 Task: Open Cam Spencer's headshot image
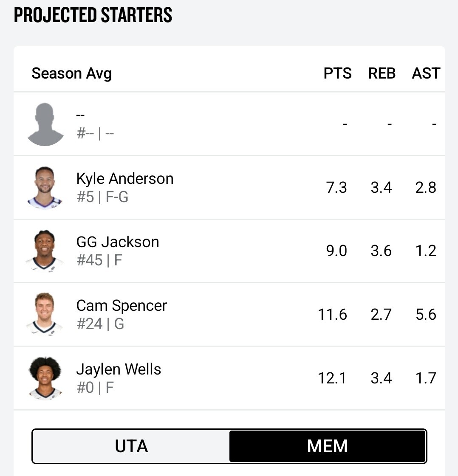click(45, 315)
